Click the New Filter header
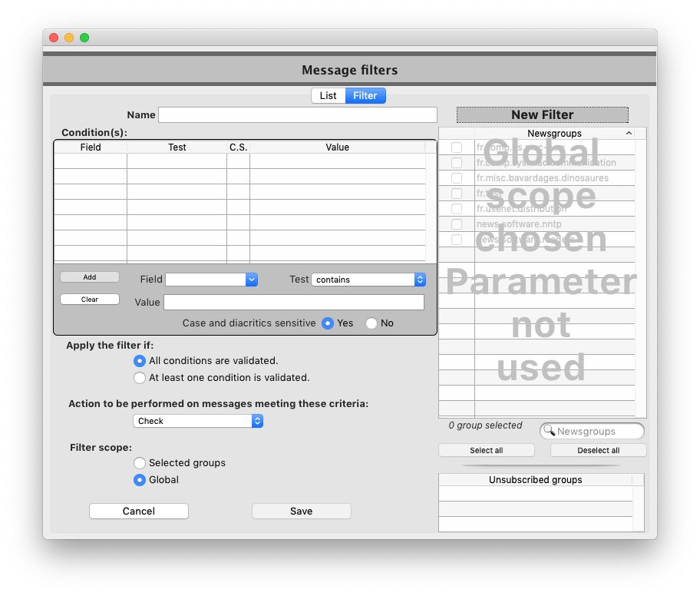The width and height of the screenshot is (700, 596). tap(542, 114)
